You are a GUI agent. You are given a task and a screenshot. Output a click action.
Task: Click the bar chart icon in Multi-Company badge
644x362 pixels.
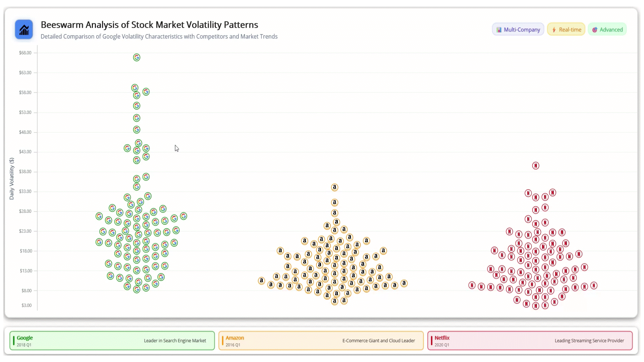tap(499, 30)
